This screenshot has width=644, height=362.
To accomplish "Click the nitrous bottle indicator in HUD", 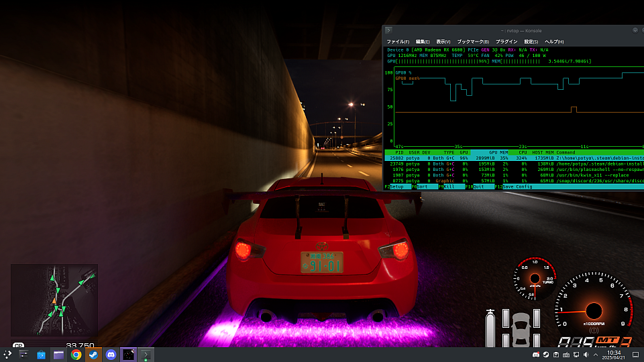I will coord(490,328).
